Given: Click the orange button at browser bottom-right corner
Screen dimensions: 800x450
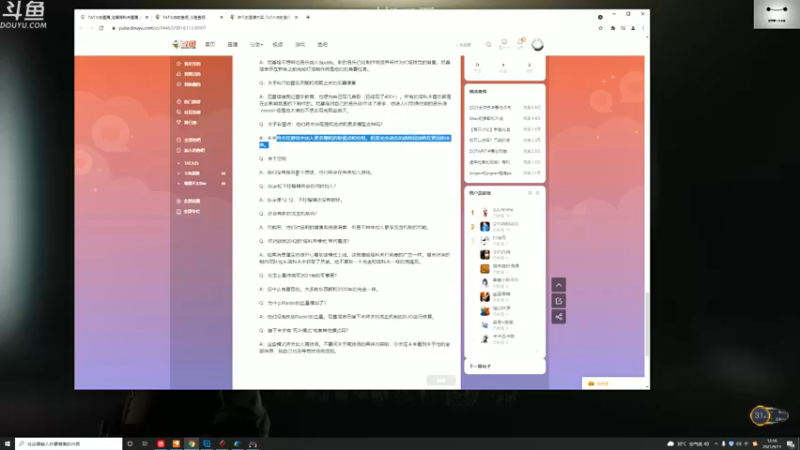Looking at the screenshot, I should (x=614, y=383).
